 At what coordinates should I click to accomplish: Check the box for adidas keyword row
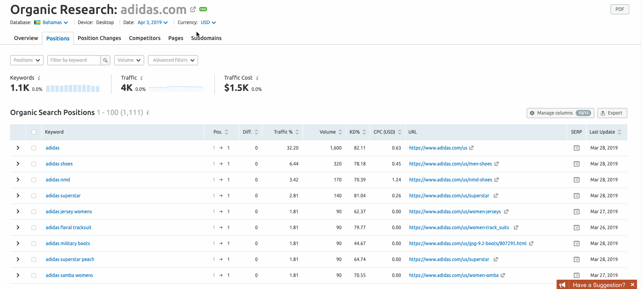[34, 148]
